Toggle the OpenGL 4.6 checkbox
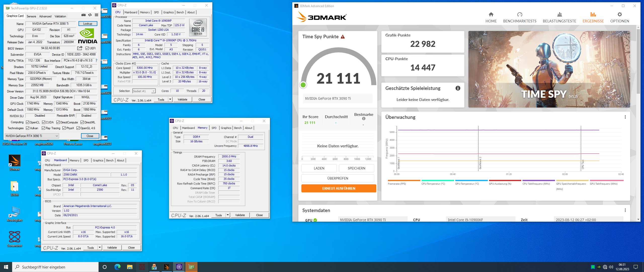644x272 pixels. tap(78, 128)
